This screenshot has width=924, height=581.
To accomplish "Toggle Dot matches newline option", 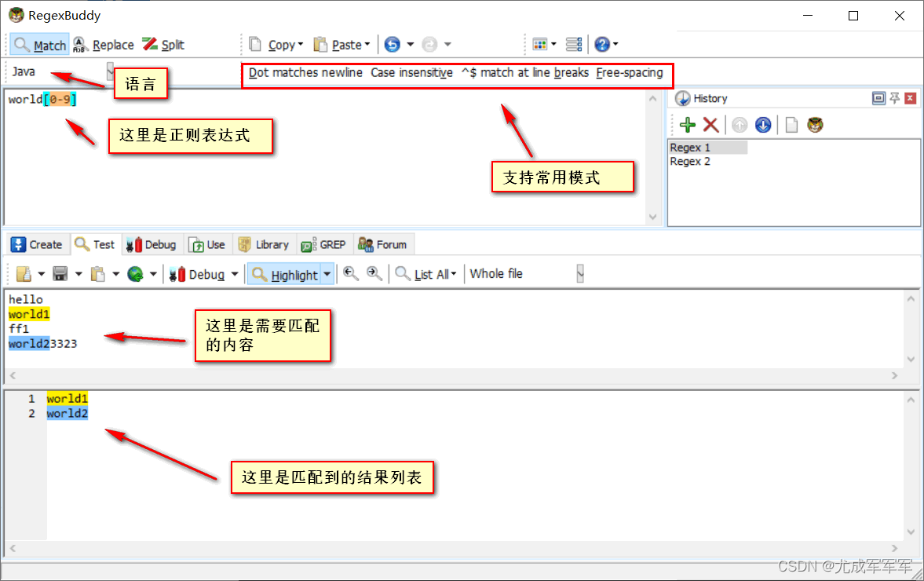I will 305,72.
